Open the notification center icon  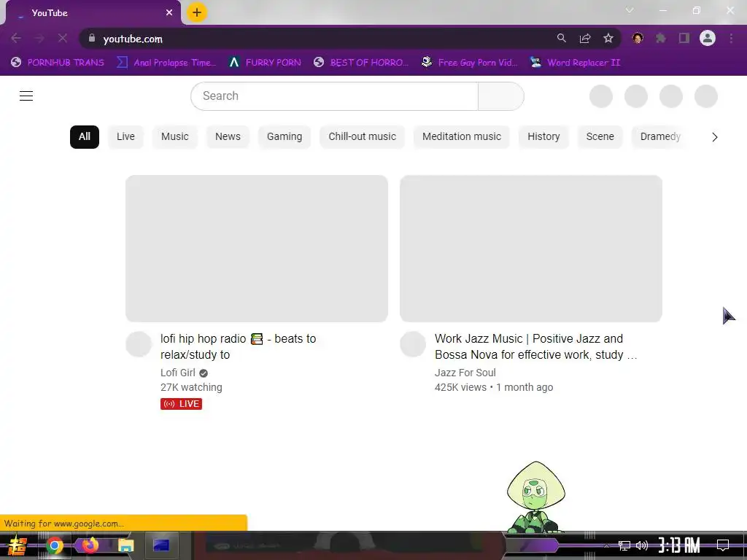(x=723, y=545)
